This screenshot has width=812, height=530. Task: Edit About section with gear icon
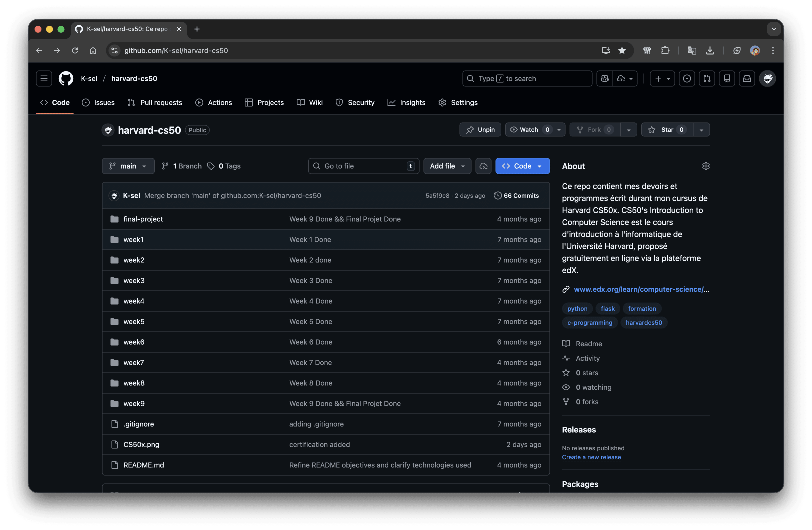coord(705,166)
